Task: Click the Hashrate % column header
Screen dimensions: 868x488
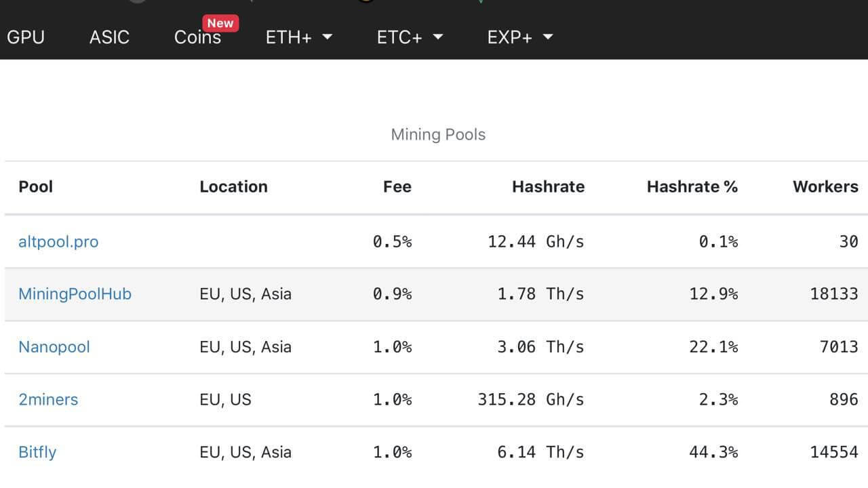Action: (x=692, y=186)
